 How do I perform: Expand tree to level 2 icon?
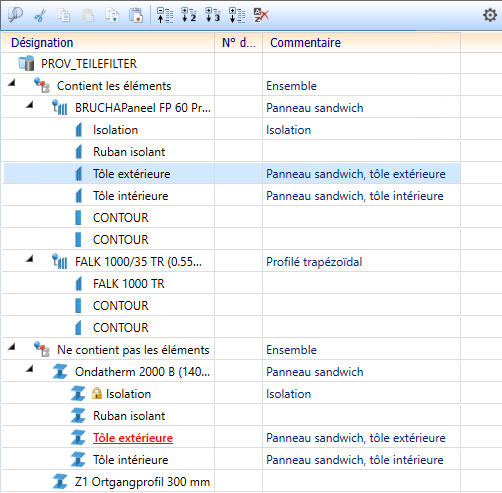click(189, 15)
